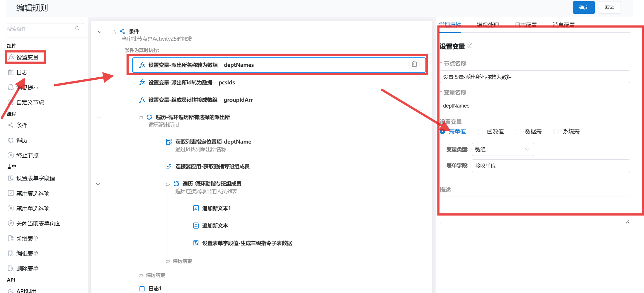Choose the 遍历 loop component in sidebar
This screenshot has width=644, height=293.
click(22, 140)
